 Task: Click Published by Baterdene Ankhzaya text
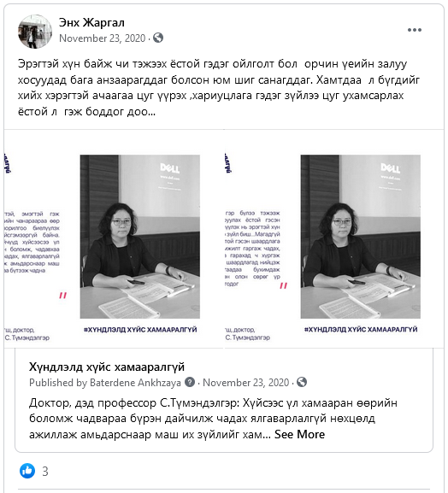click(105, 383)
